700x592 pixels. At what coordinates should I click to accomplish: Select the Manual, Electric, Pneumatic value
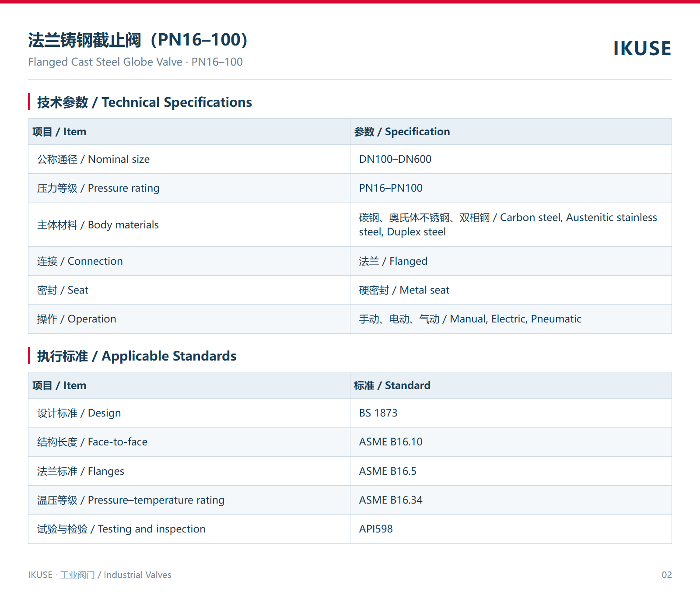(470, 319)
